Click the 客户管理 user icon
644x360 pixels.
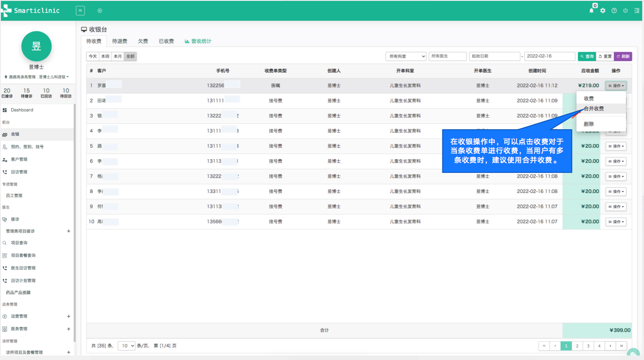[x=4, y=159]
